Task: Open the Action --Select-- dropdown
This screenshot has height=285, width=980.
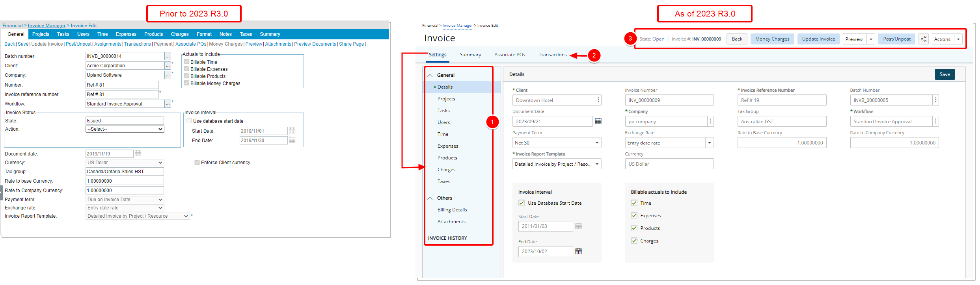Action: 125,129
